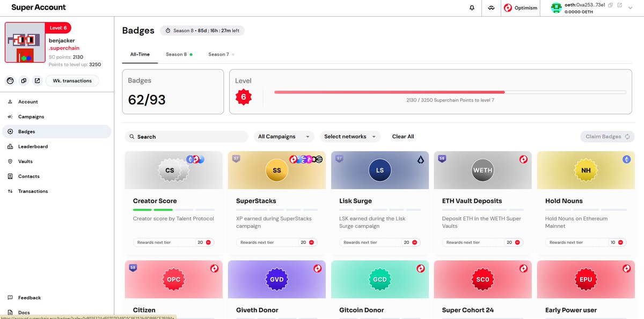Click the Super Cohort 24 card title
This screenshot has height=319, width=644.
pos(469,310)
